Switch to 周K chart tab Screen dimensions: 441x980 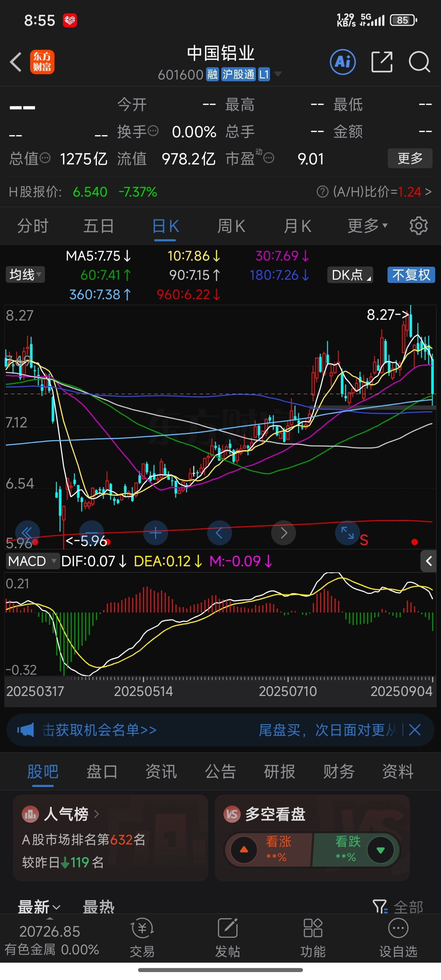pos(231,226)
